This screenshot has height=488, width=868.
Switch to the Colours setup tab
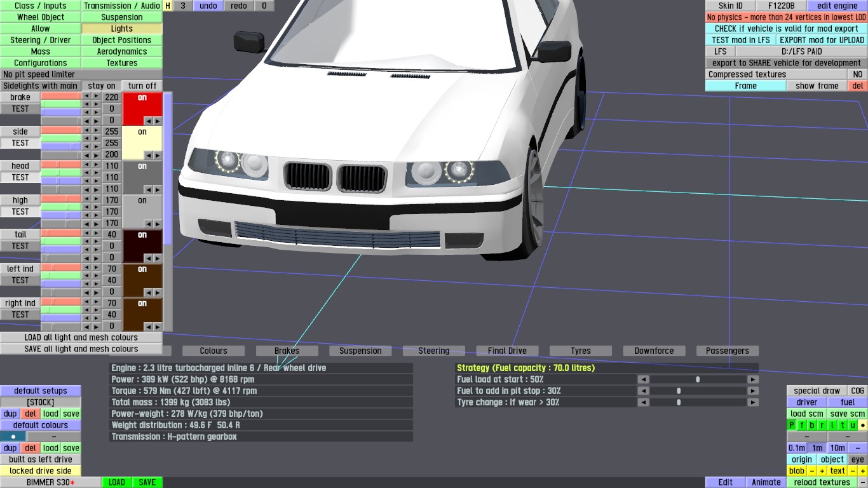click(x=214, y=351)
